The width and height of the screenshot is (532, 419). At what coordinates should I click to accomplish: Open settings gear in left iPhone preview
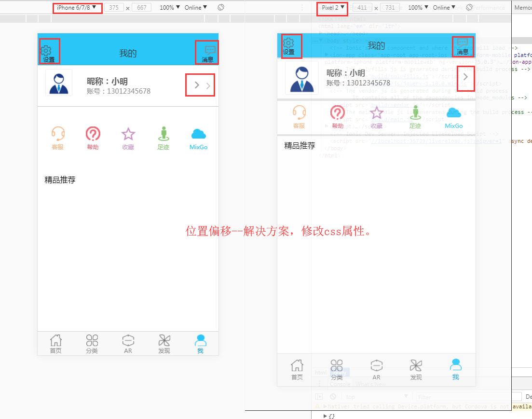46,51
